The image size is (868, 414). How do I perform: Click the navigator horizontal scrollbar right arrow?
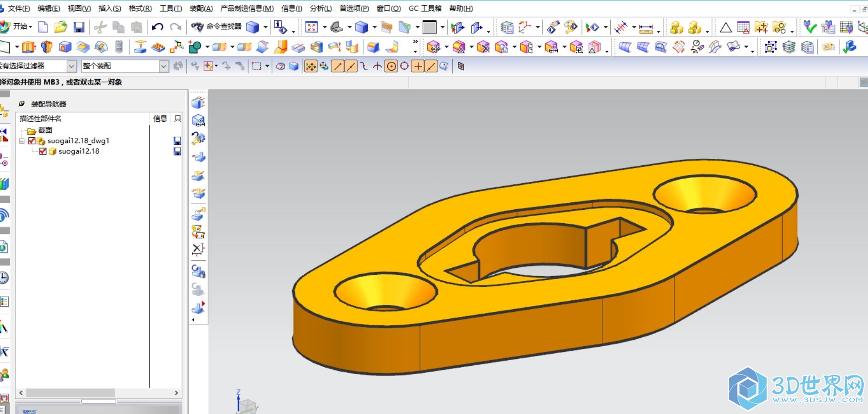tap(176, 393)
